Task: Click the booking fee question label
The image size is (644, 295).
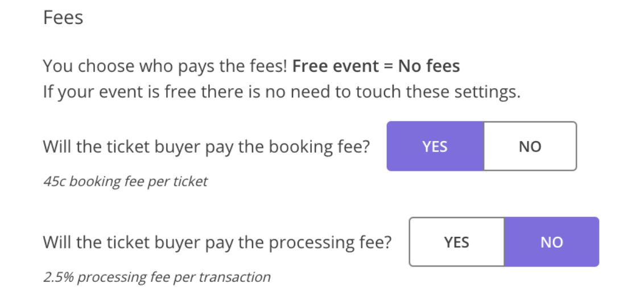Action: tap(207, 146)
